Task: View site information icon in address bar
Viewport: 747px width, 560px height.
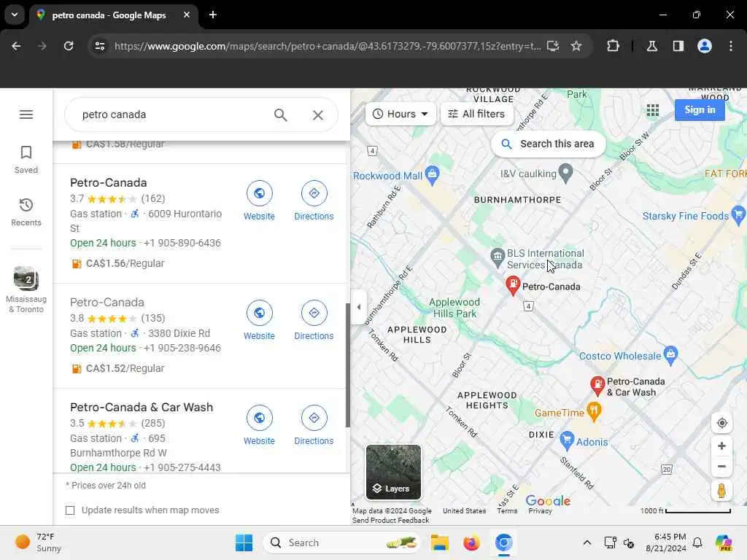Action: pyautogui.click(x=100, y=46)
